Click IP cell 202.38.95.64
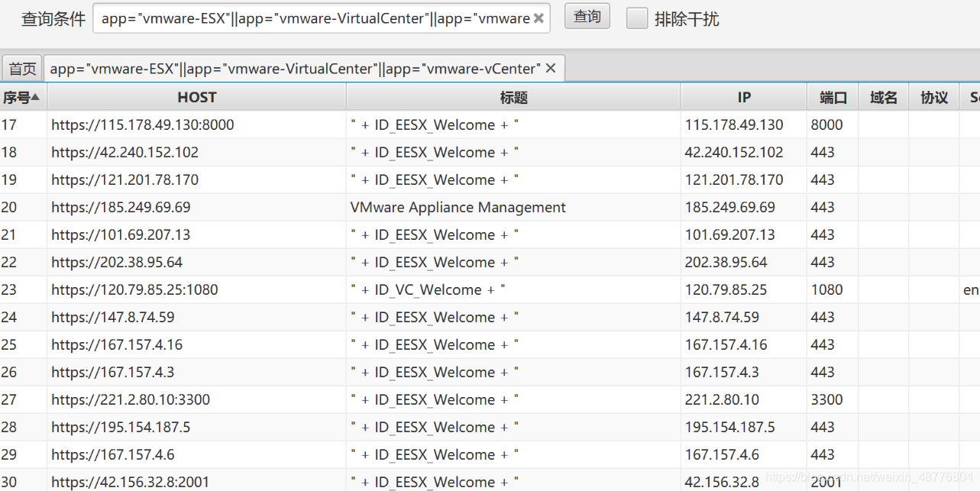 726,262
